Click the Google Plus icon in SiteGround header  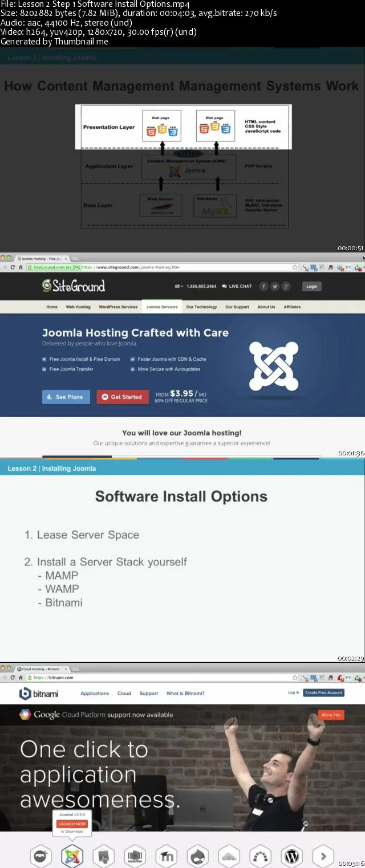tap(286, 286)
